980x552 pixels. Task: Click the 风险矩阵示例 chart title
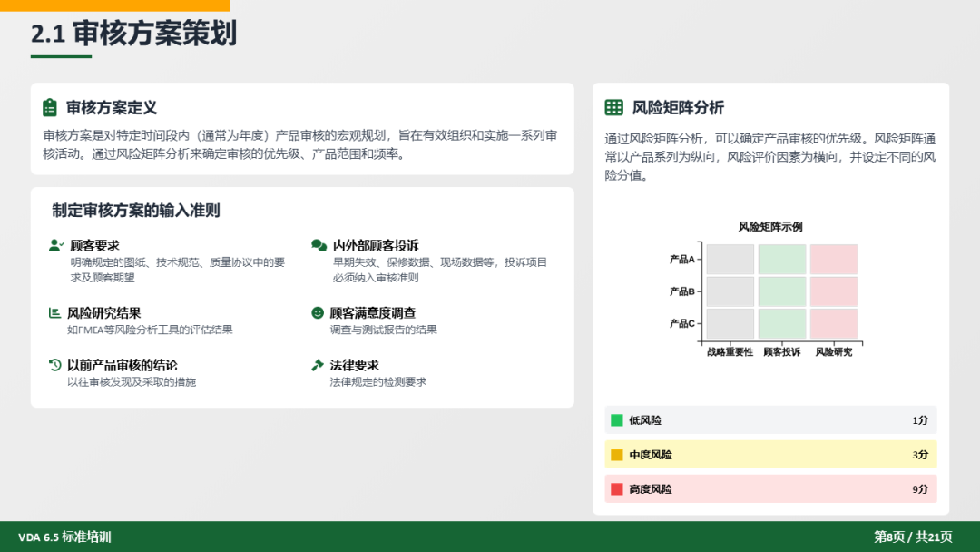tap(769, 227)
